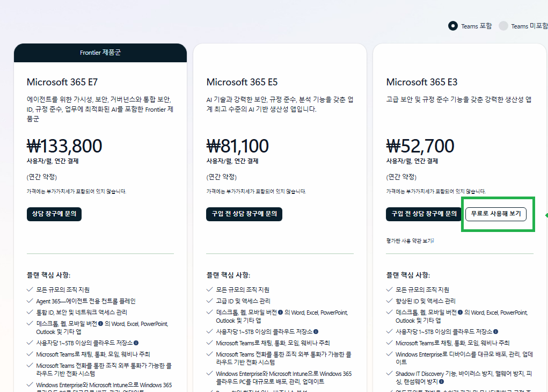Open info icon beside E5 '클라우드 저장소'
548x392 pixels.
(x=316, y=331)
